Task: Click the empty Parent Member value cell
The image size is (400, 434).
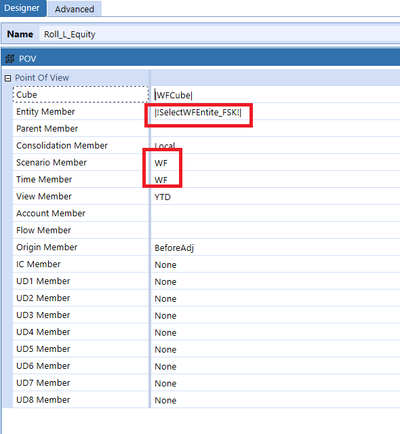Action: point(275,129)
